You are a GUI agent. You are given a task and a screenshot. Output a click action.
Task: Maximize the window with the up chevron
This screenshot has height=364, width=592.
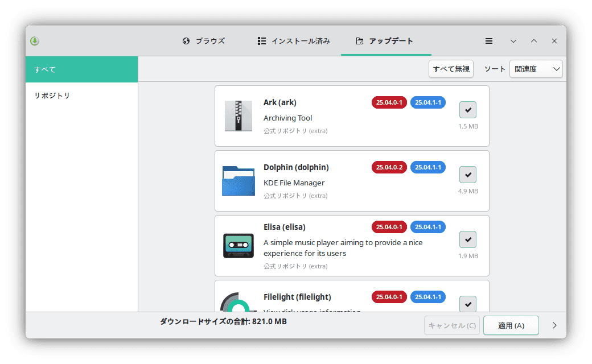pyautogui.click(x=534, y=41)
